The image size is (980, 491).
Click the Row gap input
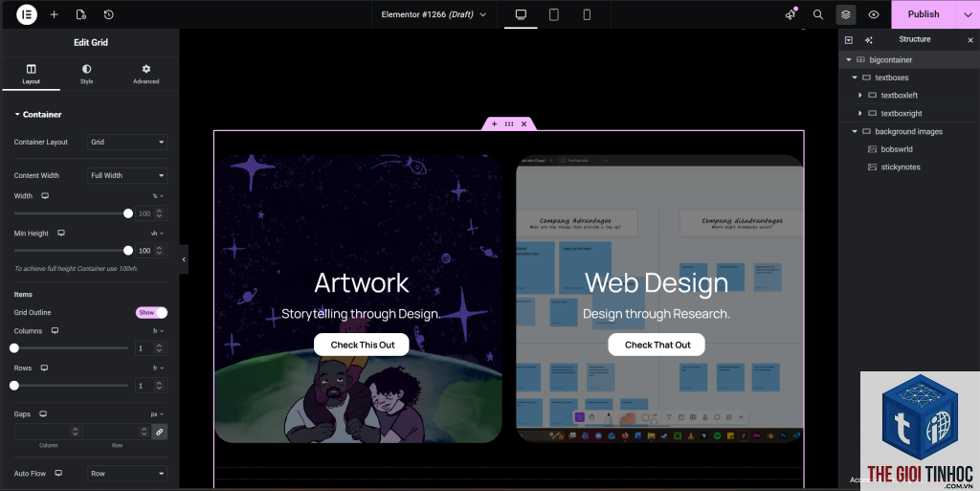coord(117,432)
